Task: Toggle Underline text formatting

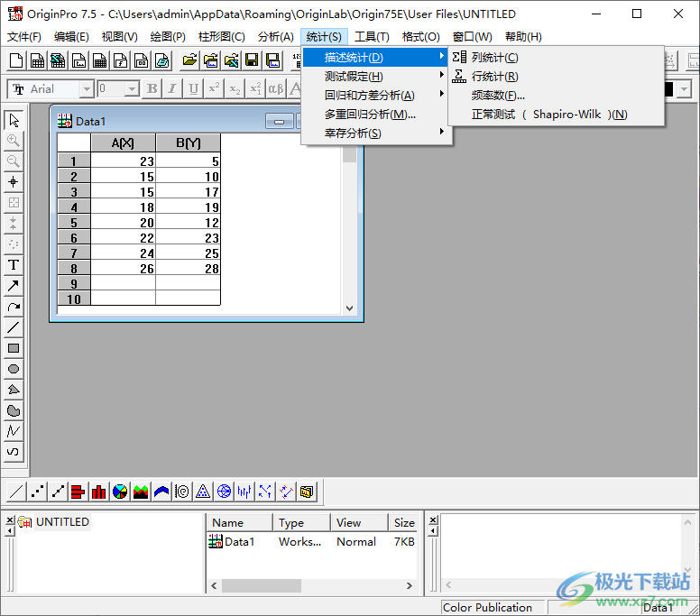Action: point(193,88)
